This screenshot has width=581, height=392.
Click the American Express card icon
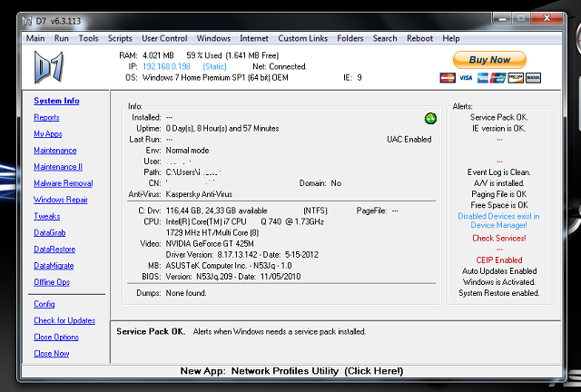click(482, 78)
